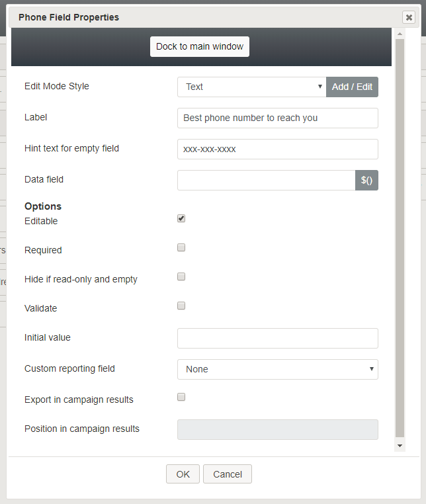Check Export in campaign results
Screen dimensions: 426x504
[181, 397]
